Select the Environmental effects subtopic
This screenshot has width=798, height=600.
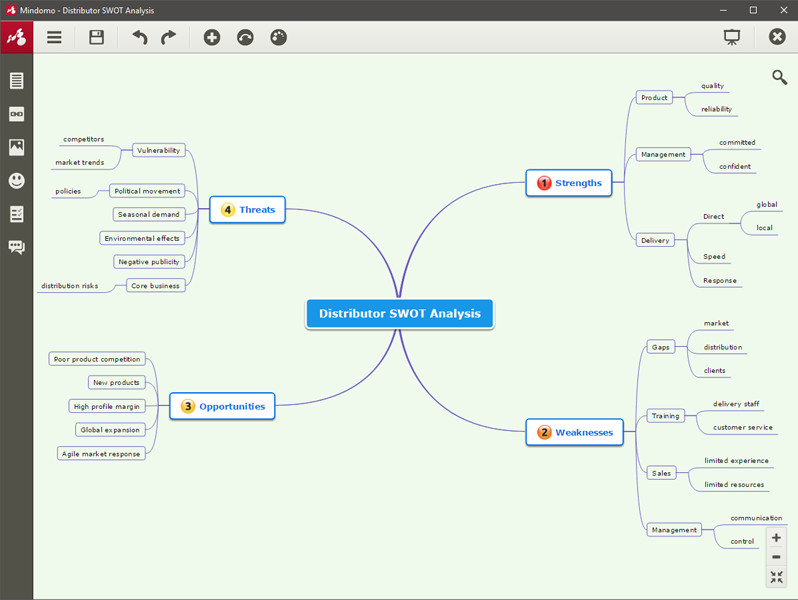tap(142, 238)
